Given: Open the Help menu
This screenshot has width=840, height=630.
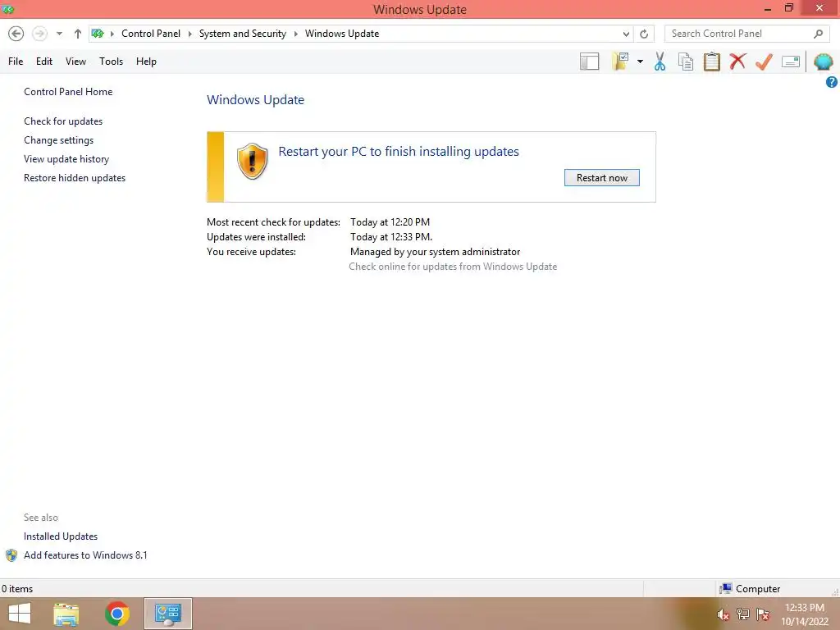Looking at the screenshot, I should click(x=146, y=61).
